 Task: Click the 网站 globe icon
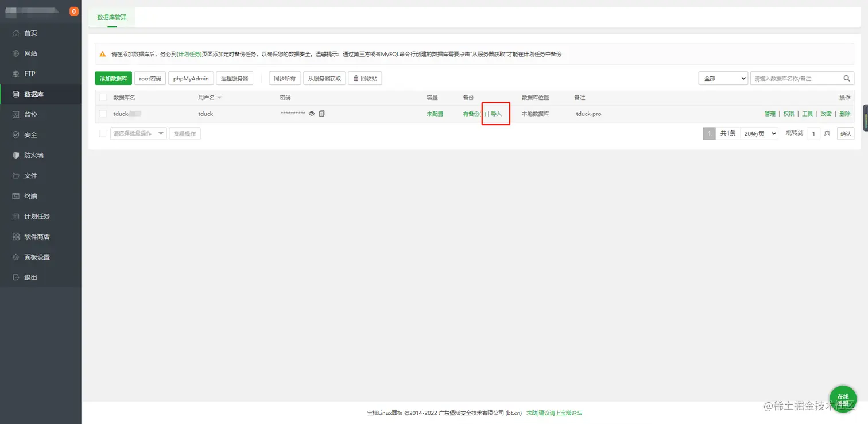click(x=16, y=53)
